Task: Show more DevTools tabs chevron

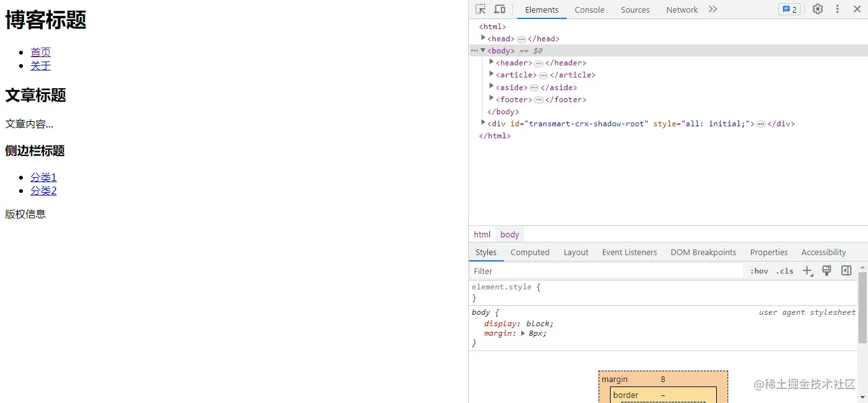Action: tap(713, 9)
